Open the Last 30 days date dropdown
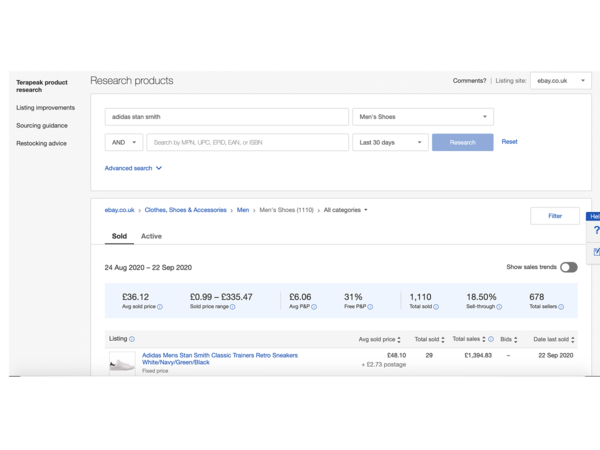The width and height of the screenshot is (600, 450). [x=390, y=142]
